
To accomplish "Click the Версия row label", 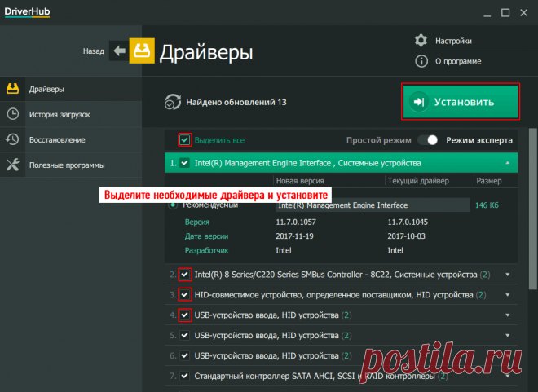I will click(197, 222).
